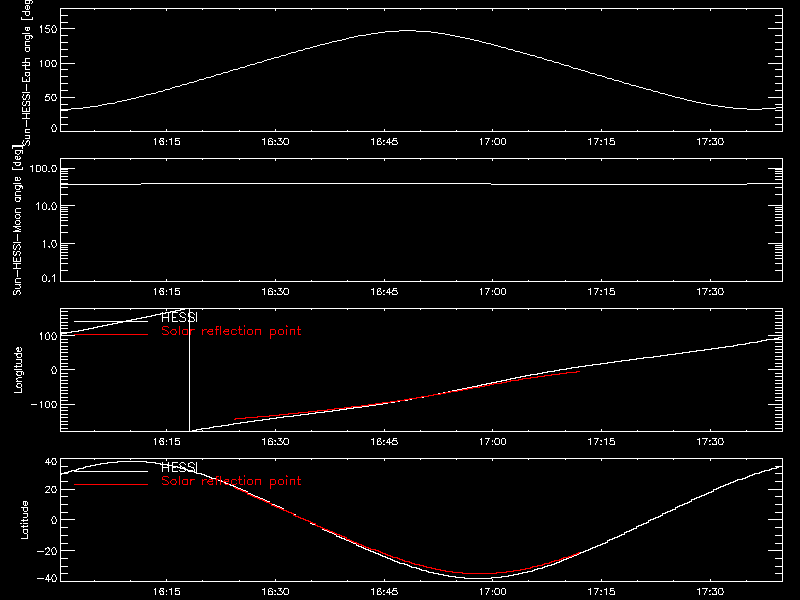The image size is (800, 600).
Task: Select 16:45 time label under Earth angle plot
Action: coord(384,141)
